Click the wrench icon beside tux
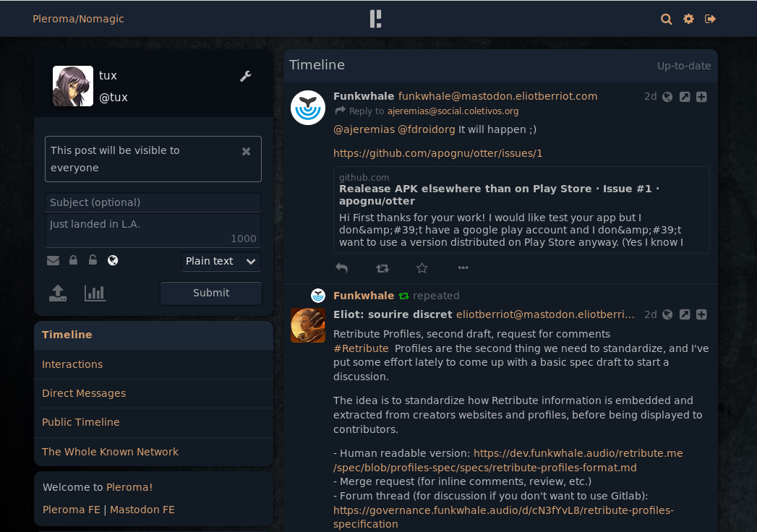 click(x=245, y=76)
